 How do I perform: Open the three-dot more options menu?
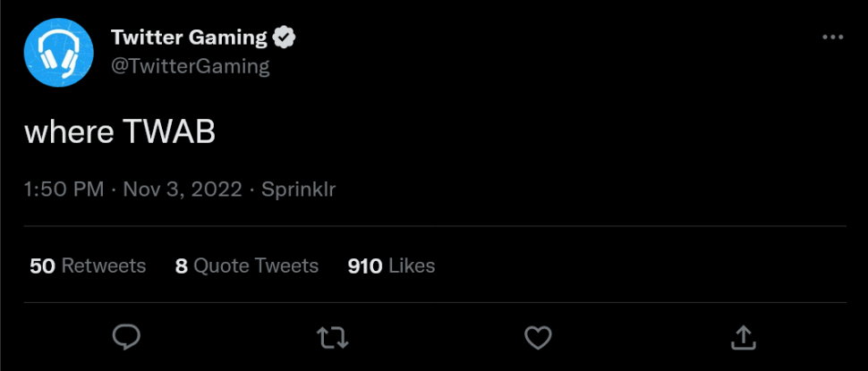point(832,38)
